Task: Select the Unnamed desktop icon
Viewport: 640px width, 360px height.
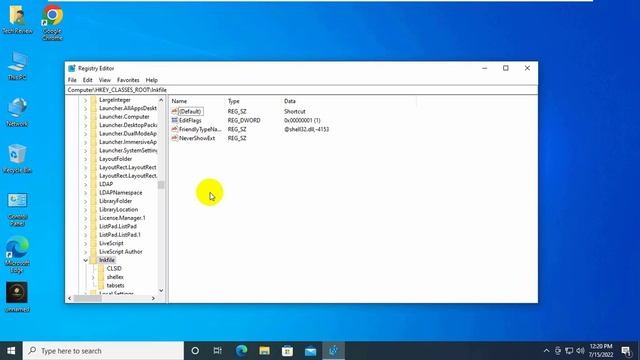Action: [x=17, y=296]
